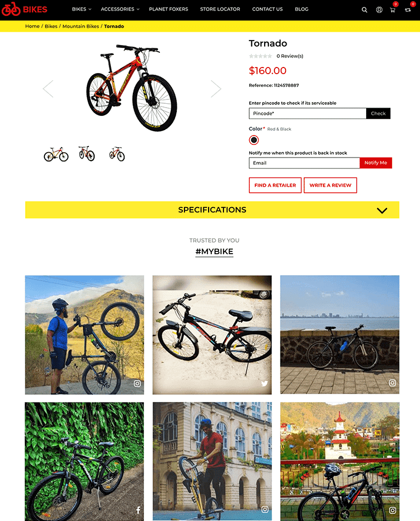
Task: Open Store Locator menu item
Action: click(x=220, y=9)
